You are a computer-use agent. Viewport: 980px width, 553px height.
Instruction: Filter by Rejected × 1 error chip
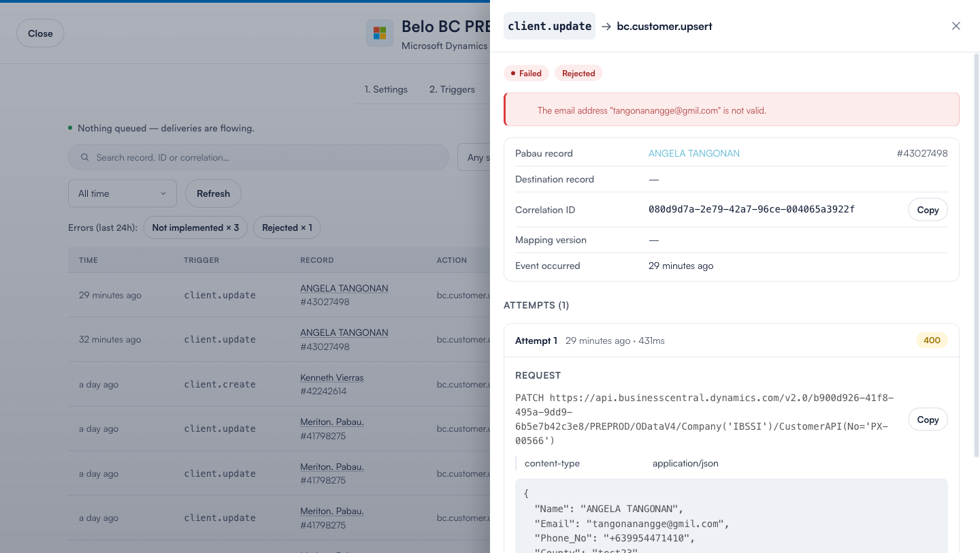point(287,227)
